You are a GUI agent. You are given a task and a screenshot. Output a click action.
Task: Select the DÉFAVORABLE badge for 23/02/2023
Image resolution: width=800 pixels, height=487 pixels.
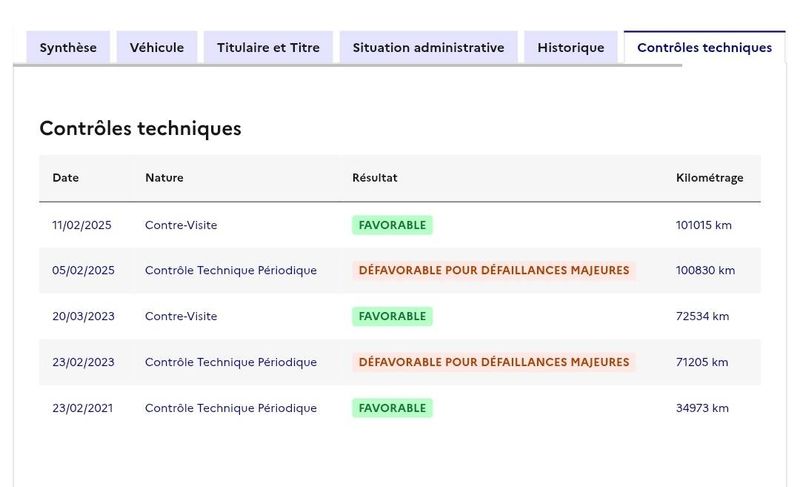click(494, 362)
